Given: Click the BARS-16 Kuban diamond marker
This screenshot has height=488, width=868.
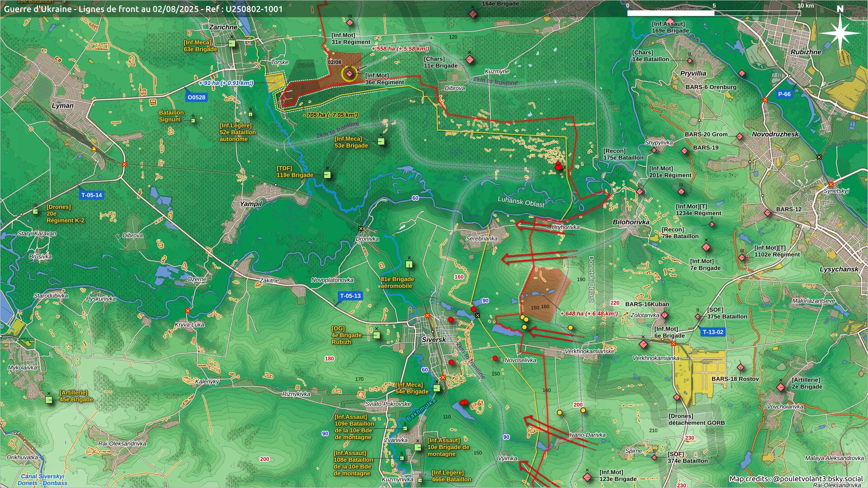Looking at the screenshot, I should click(x=664, y=315).
